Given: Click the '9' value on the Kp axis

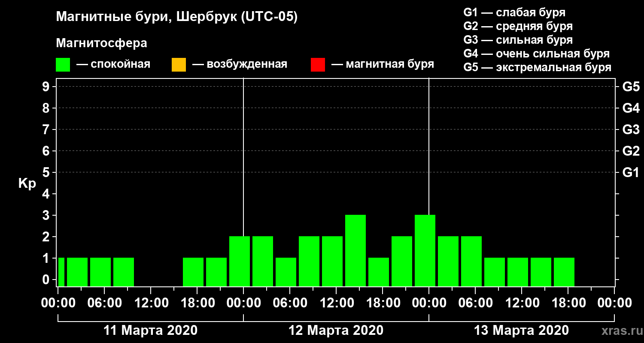Looking at the screenshot, I should [x=47, y=87].
